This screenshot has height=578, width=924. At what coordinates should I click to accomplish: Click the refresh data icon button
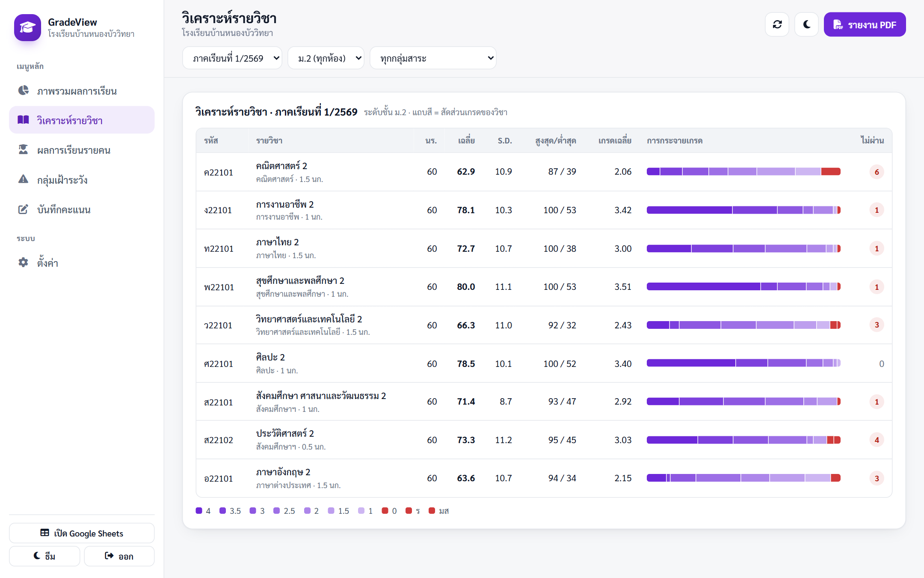point(777,24)
